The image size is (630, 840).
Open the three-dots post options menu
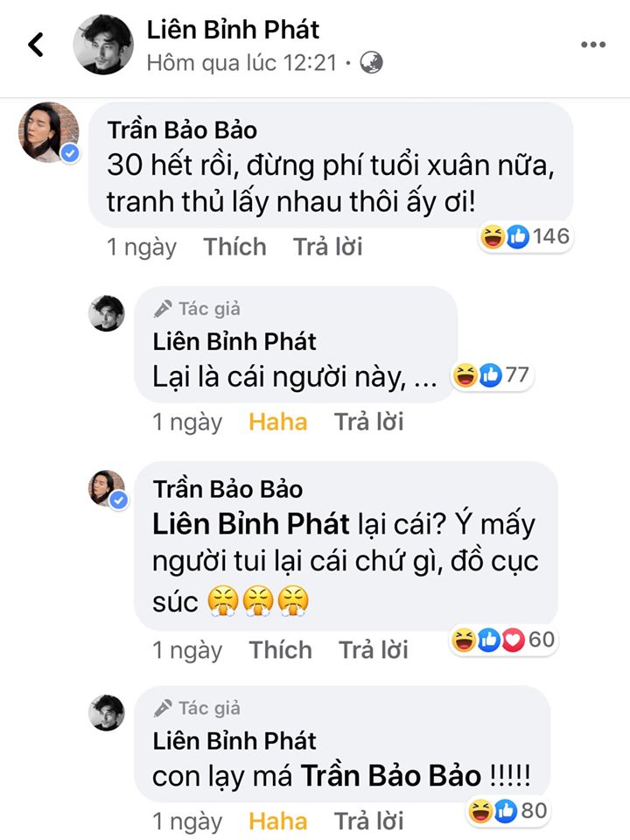click(593, 45)
